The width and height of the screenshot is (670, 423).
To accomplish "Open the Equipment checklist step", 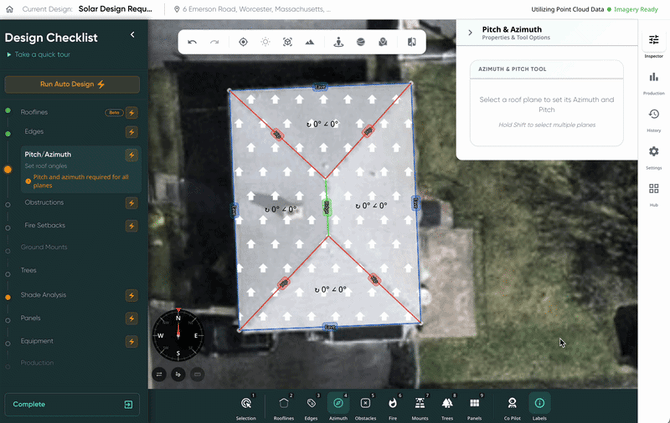I will pyautogui.click(x=37, y=341).
